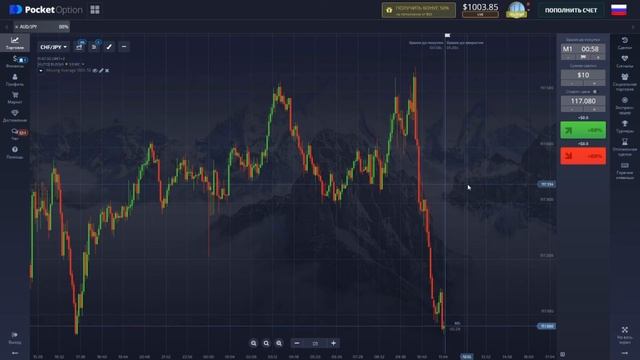Open the account balance $1003.85 dropdown
Screen dimensions: 640x360
[480, 10]
